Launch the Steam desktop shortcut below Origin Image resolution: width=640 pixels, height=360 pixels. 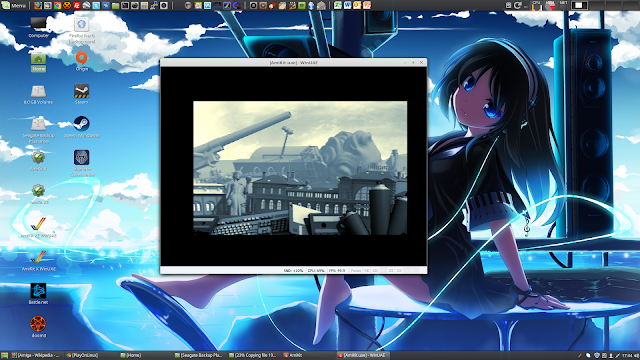click(82, 94)
